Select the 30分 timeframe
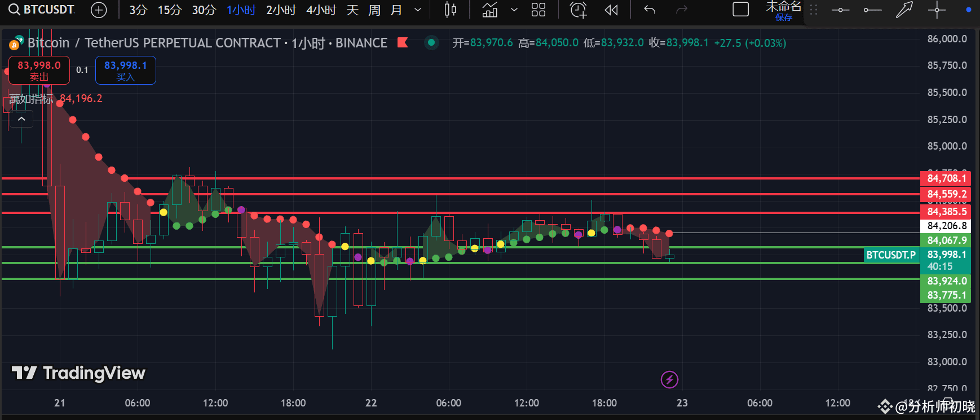980x420 pixels. 204,10
